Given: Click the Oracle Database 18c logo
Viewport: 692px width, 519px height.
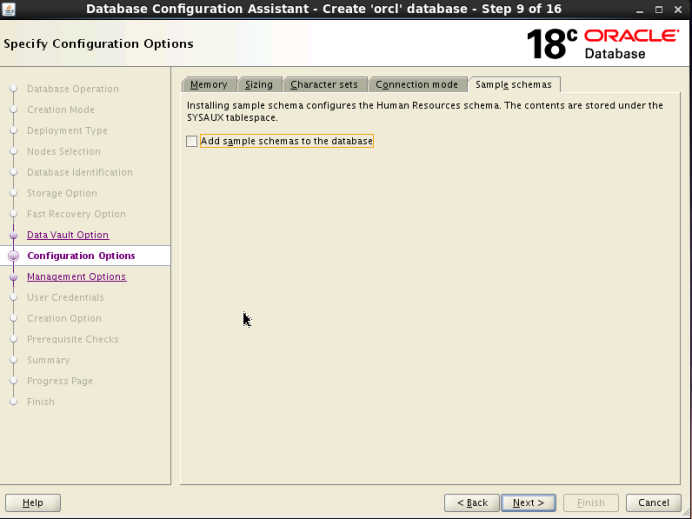Looking at the screenshot, I should [x=603, y=44].
